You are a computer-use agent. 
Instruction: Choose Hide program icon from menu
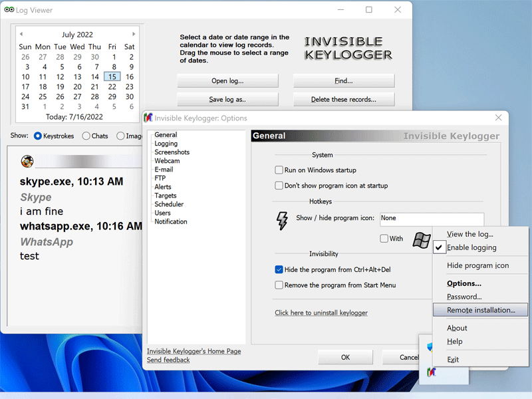pos(480,265)
